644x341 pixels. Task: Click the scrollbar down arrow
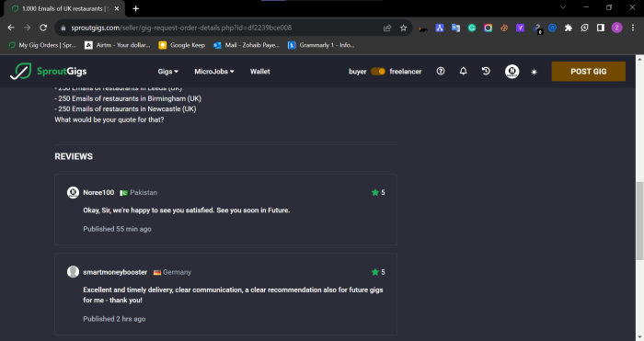(639, 337)
